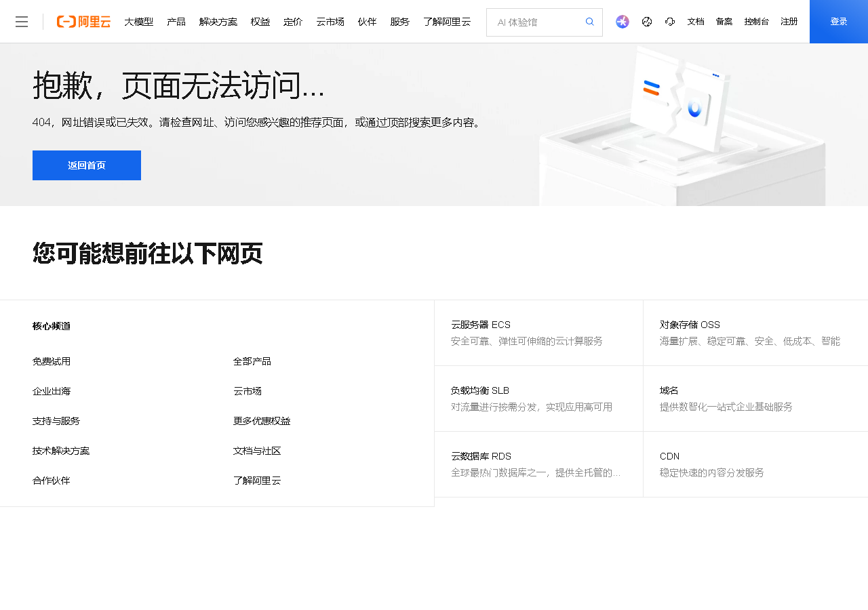Open the CDN card
This screenshot has width=868, height=610.
pos(755,464)
